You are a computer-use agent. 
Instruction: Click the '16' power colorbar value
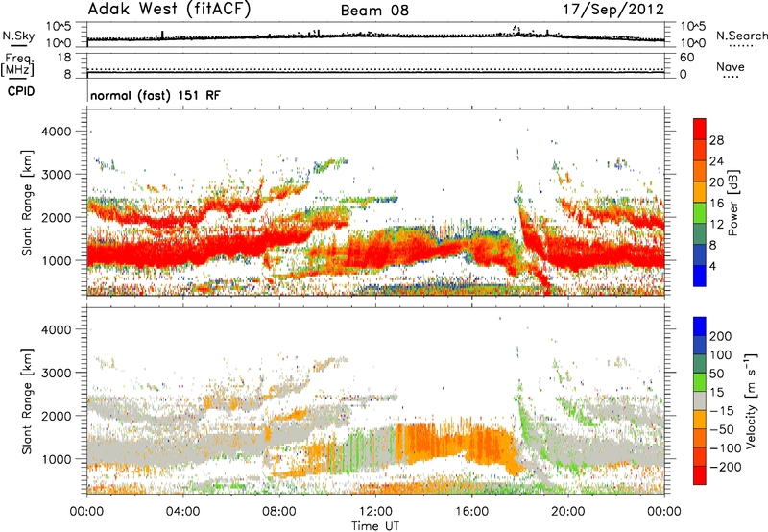pos(716,204)
